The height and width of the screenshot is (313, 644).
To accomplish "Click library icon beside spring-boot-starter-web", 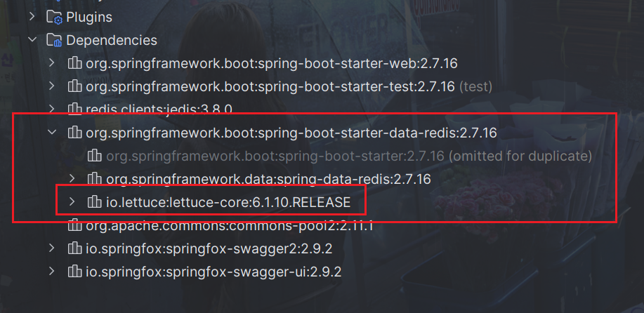I will click(x=74, y=63).
